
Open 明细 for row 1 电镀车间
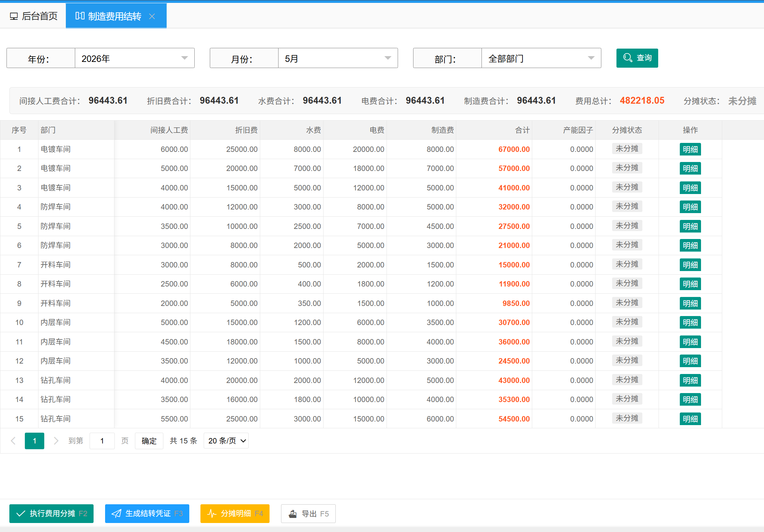pyautogui.click(x=690, y=149)
